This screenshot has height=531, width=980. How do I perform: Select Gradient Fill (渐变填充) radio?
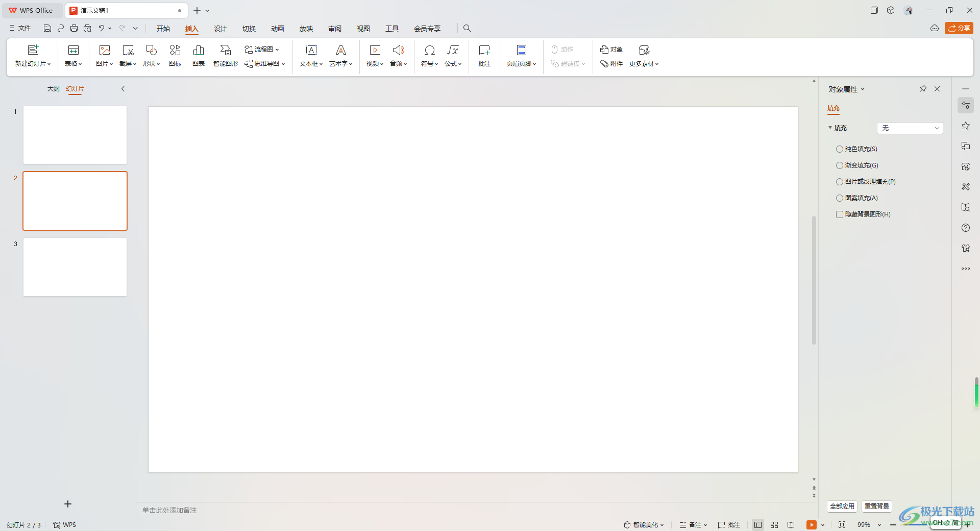(x=840, y=165)
